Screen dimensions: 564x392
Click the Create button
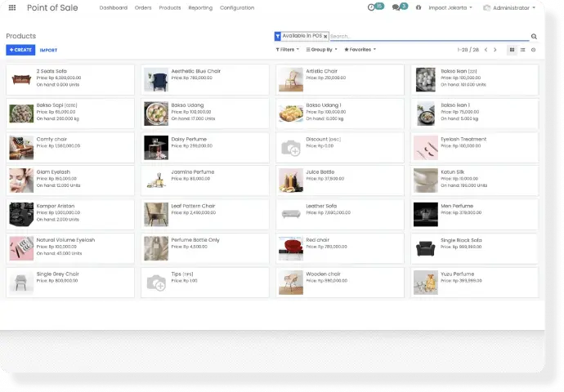tap(20, 50)
